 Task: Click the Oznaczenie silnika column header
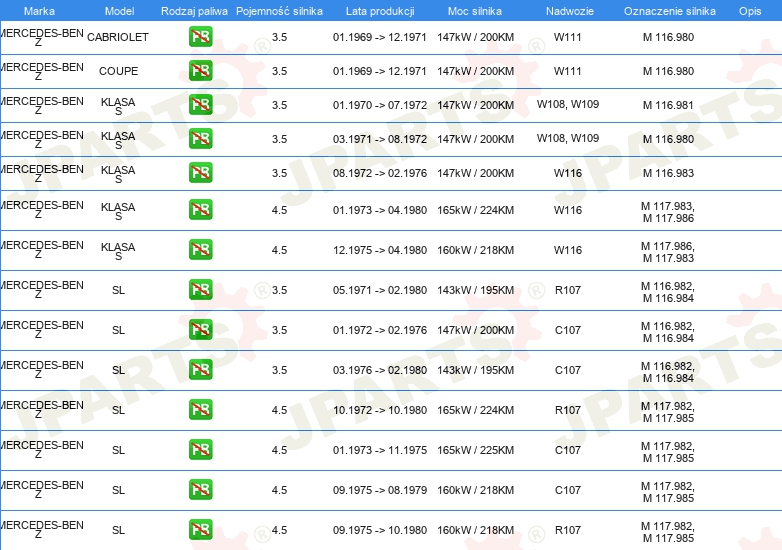(670, 11)
